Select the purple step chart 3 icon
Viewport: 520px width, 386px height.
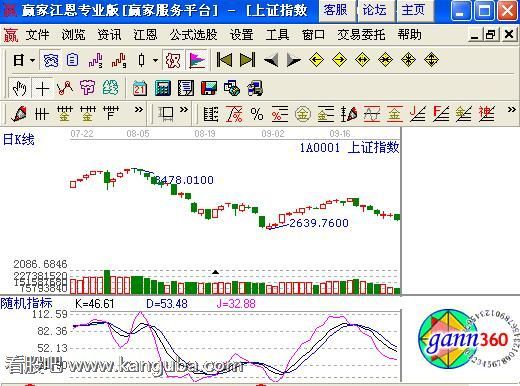(96, 61)
